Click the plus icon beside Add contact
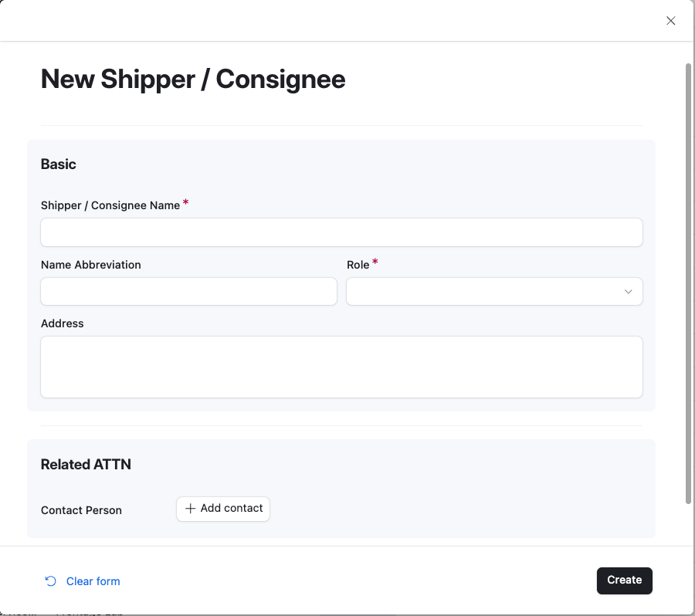Viewport: 695px width, 616px height. pos(190,509)
